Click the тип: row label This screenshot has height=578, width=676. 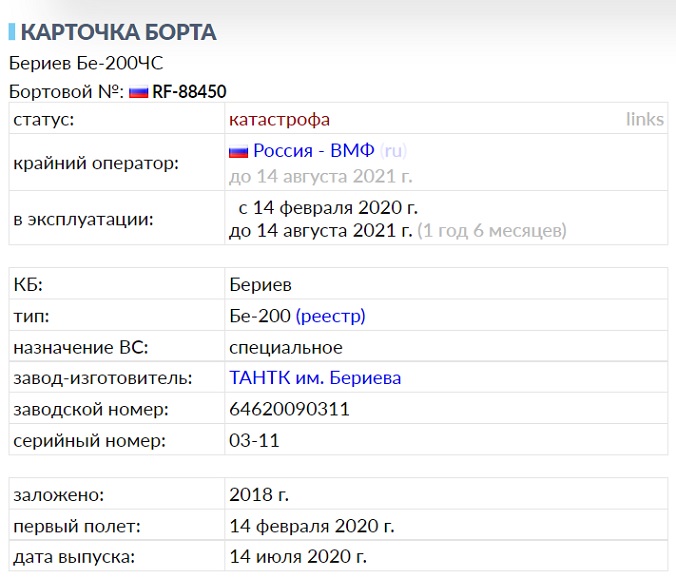tap(31, 316)
